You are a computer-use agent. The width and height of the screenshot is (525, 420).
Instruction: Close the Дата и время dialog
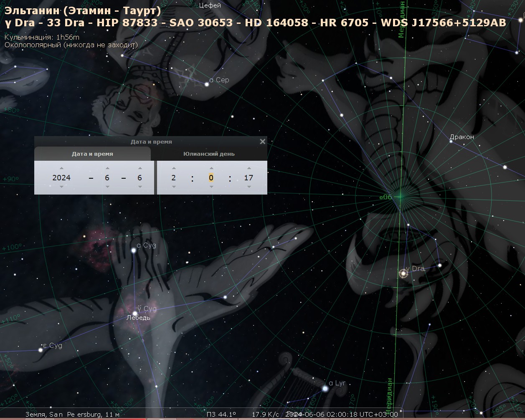point(263,142)
